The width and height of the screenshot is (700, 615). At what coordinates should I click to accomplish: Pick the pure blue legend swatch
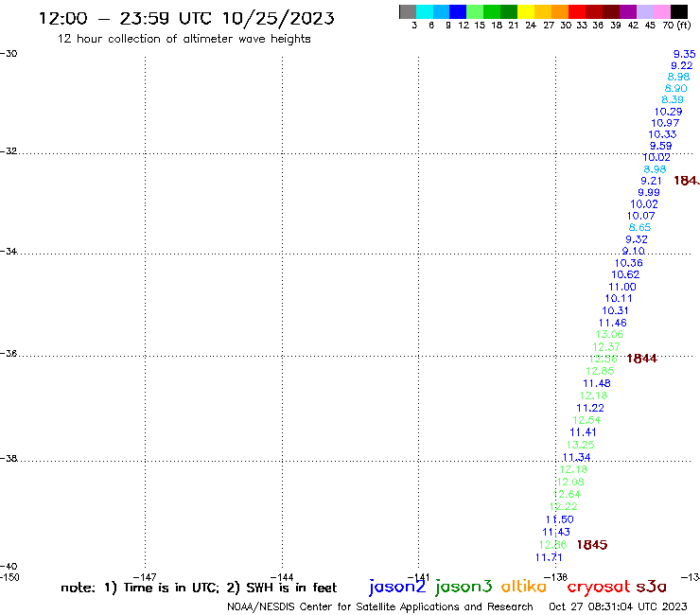tap(459, 11)
